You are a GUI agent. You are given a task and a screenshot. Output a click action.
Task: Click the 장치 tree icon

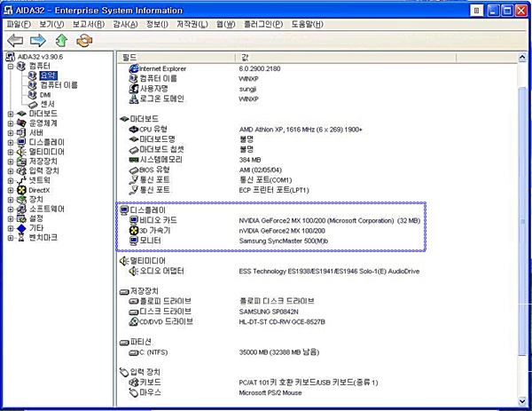21,200
